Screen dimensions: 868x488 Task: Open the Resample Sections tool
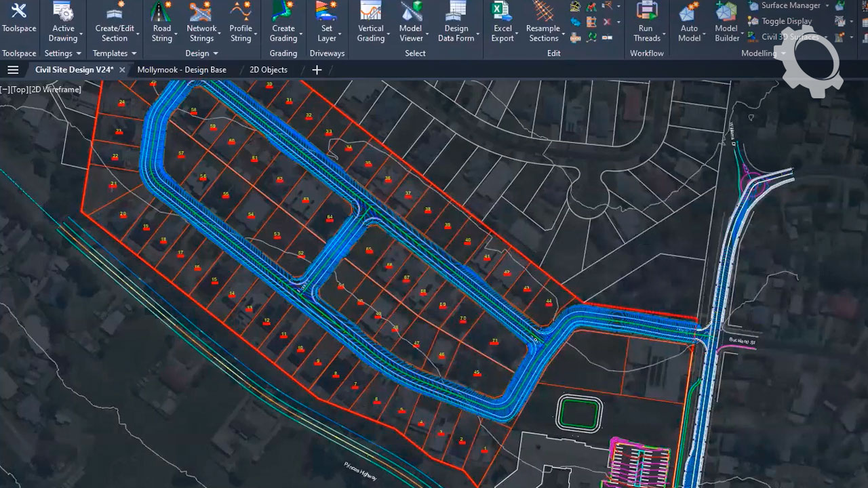point(542,22)
